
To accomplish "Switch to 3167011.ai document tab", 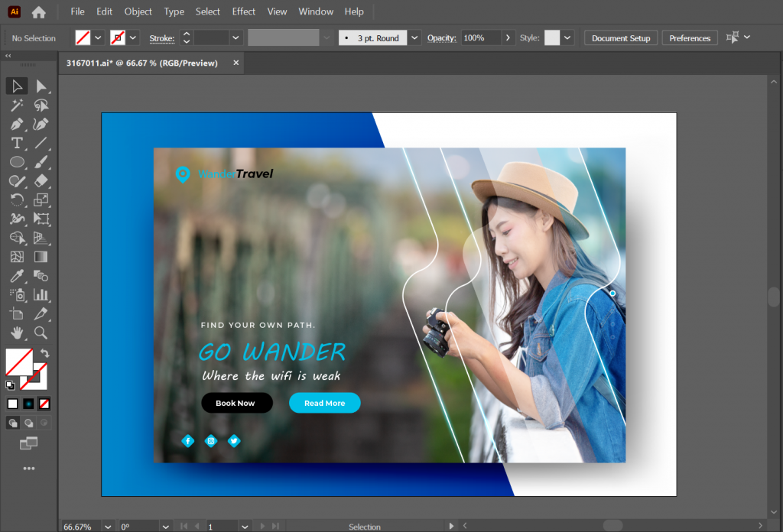I will tap(142, 63).
